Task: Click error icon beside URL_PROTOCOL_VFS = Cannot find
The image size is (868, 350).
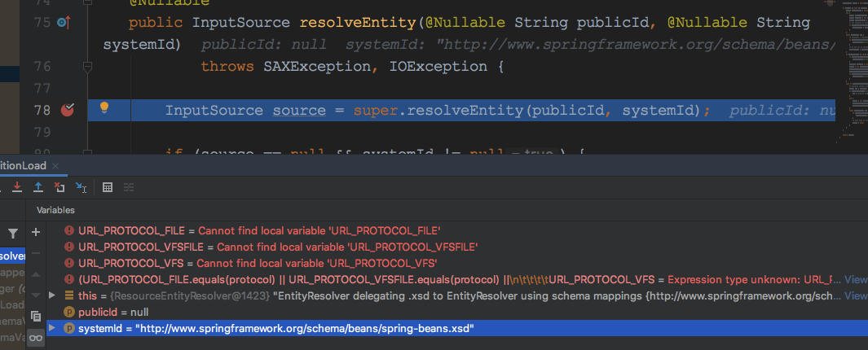Action: tap(69, 263)
